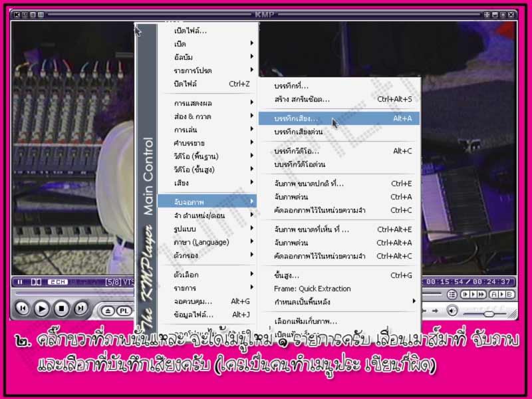Open the เสียง submenu
The height and width of the screenshot is (399, 532).
207,183
